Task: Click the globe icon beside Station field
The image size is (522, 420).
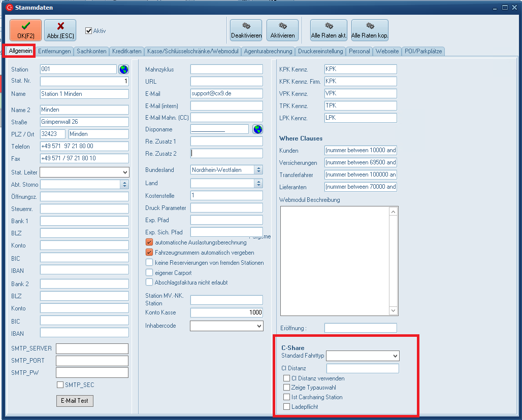Action: point(123,69)
